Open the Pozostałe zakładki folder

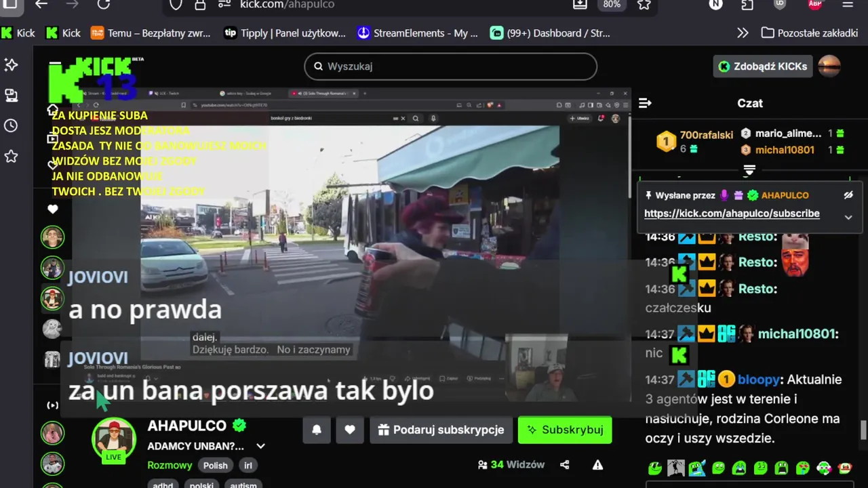[810, 33]
